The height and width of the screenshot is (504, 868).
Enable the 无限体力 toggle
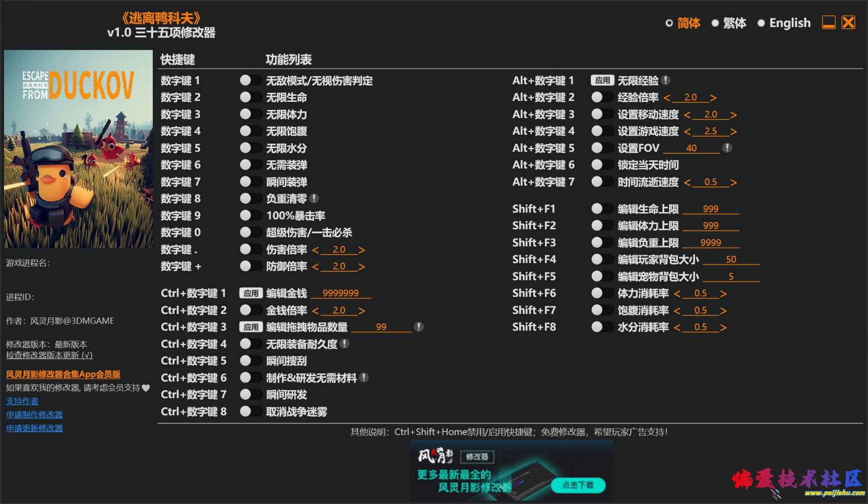[x=250, y=114]
